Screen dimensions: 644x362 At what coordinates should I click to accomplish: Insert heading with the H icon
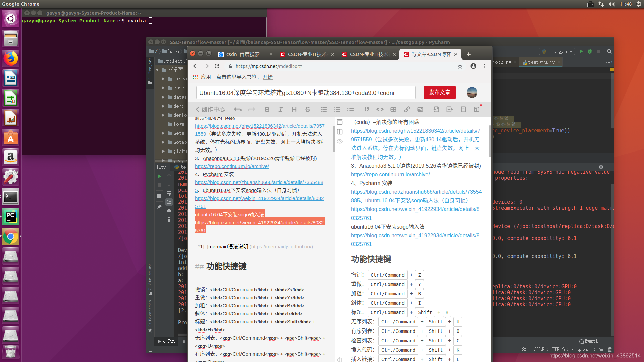(294, 109)
